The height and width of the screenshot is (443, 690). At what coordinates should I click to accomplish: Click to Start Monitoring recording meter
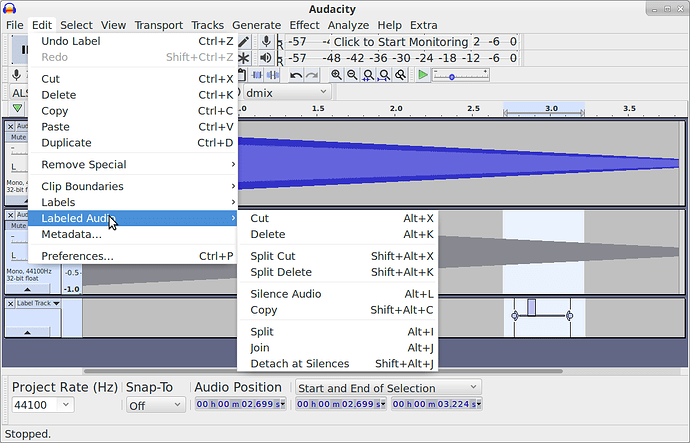[400, 42]
